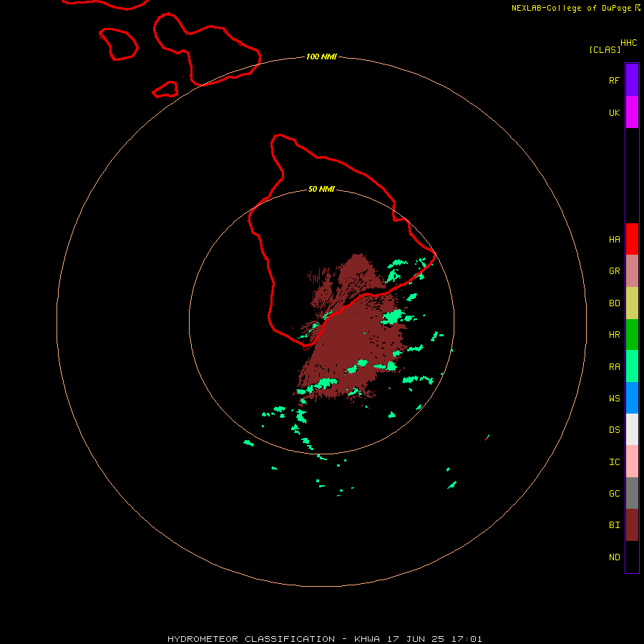Screen dimensions: 644x644
Task: Click the RF legend label
Action: [x=614, y=80]
